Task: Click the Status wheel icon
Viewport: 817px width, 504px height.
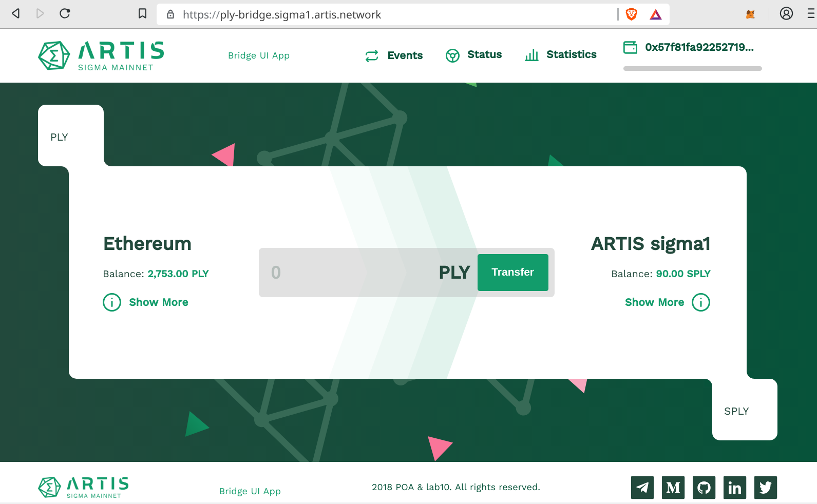Action: (452, 55)
